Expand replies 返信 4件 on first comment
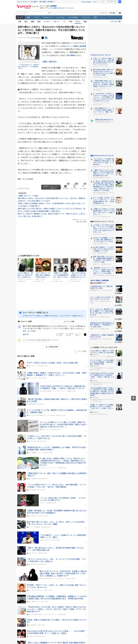Image resolution: width=138 pixels, height=644 pixels. pos(26,334)
